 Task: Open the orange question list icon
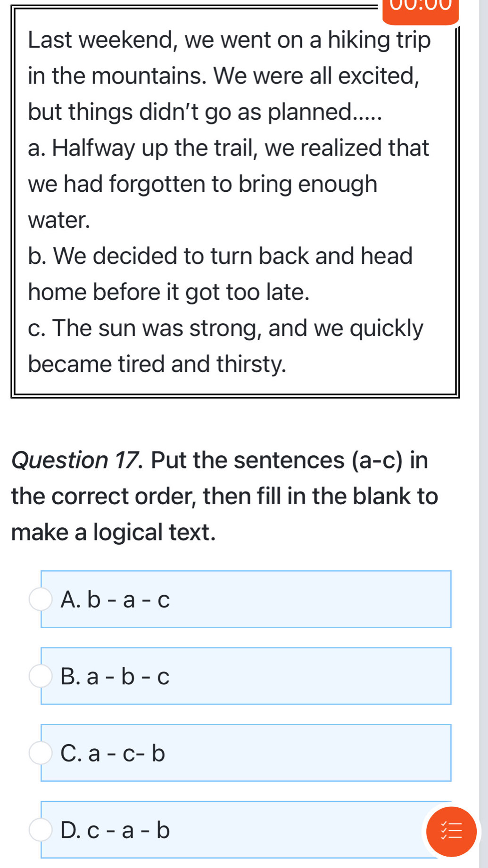click(451, 831)
